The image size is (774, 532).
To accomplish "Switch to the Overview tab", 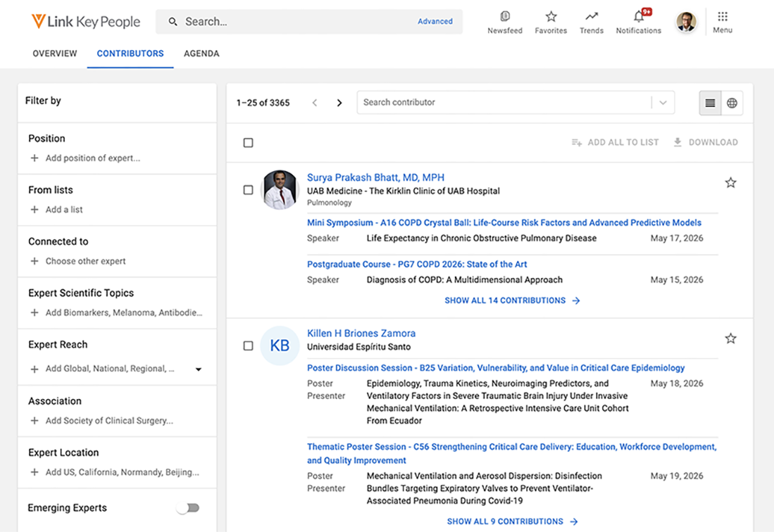I will (55, 53).
